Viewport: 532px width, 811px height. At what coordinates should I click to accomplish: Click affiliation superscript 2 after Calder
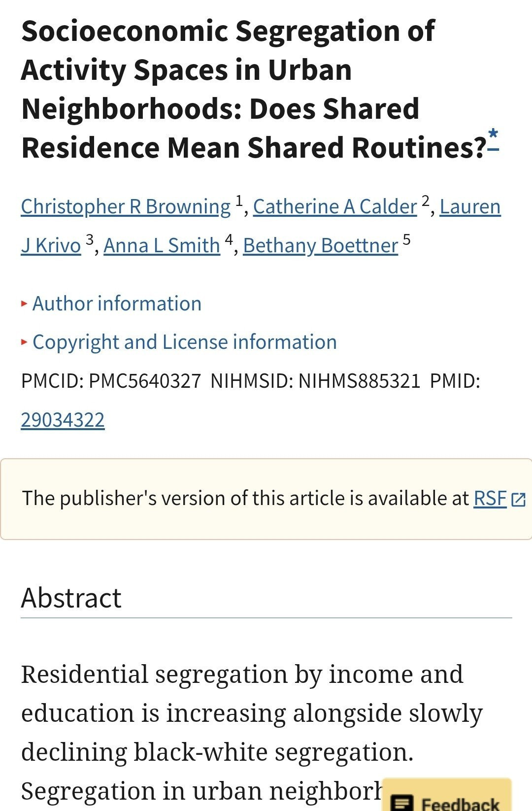tap(426, 201)
